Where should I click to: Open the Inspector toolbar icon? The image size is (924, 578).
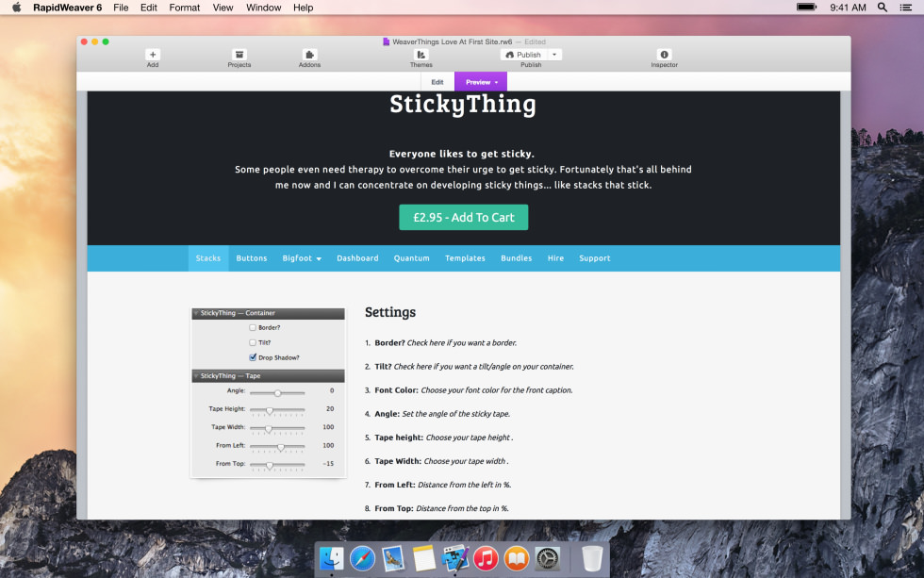[x=664, y=55]
